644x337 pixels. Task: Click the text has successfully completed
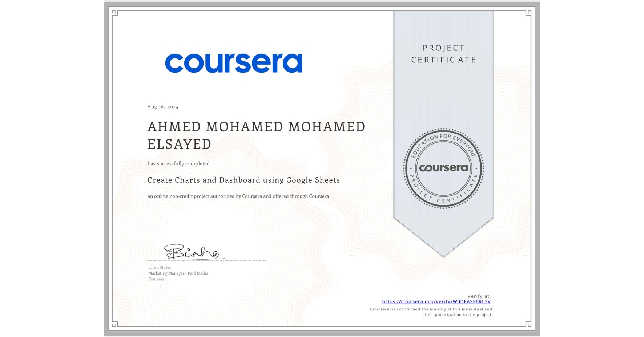[178, 163]
